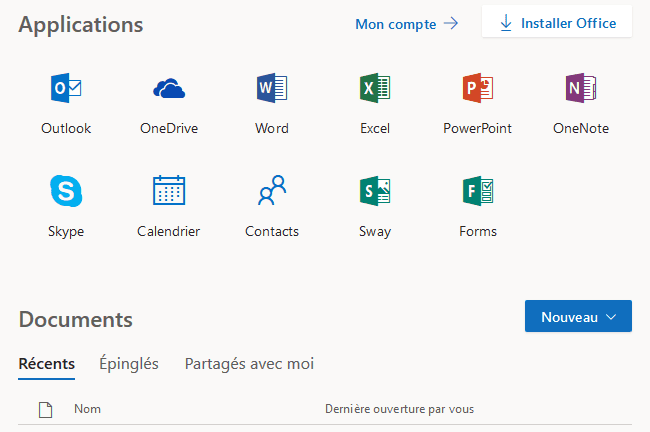650x432 pixels.
Task: Open the OneNote app icon
Action: pos(581,88)
